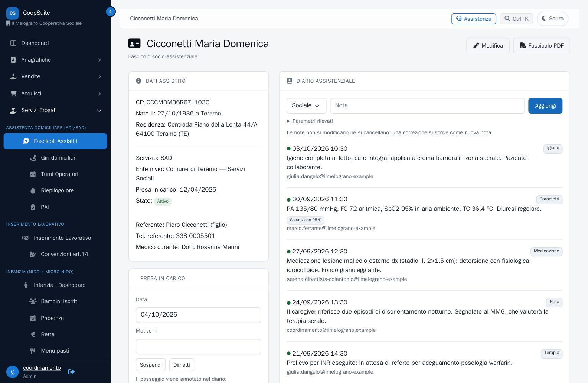The width and height of the screenshot is (588, 383).
Task: Collapse the sidebar with the chevron button
Action: point(111,12)
